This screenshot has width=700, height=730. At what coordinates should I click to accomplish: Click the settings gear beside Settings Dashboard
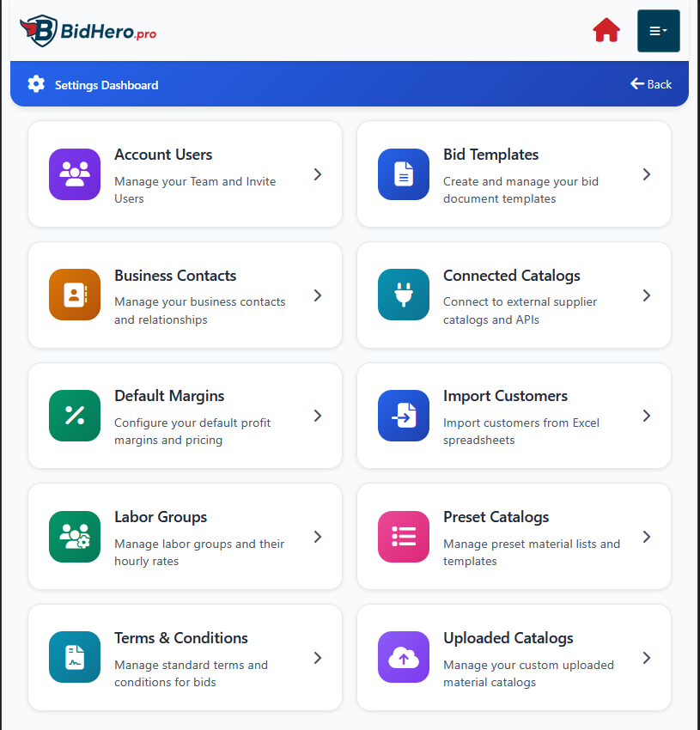tap(35, 84)
